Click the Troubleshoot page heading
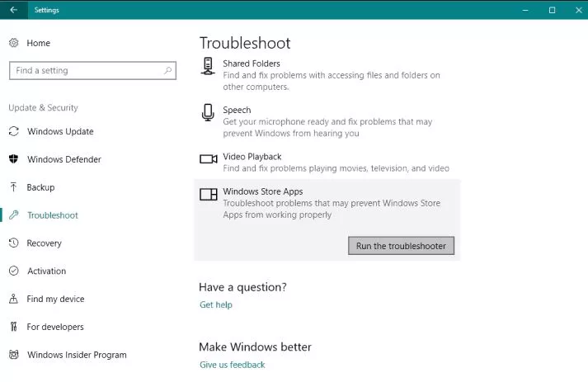 pos(245,43)
